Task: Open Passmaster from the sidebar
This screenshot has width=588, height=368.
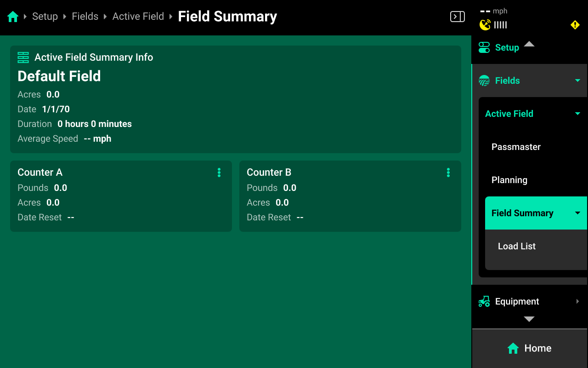Action: (x=516, y=147)
